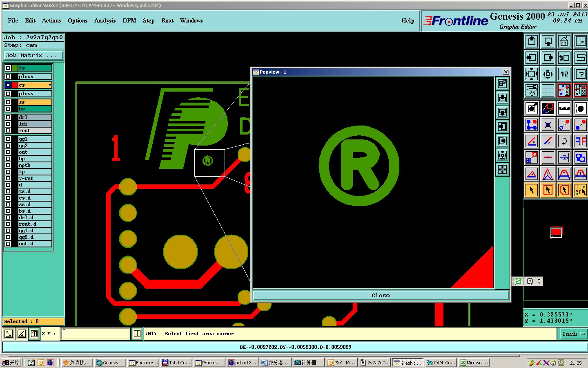
Task: Click the previous view (undo zoom) icon
Action: pos(564,58)
